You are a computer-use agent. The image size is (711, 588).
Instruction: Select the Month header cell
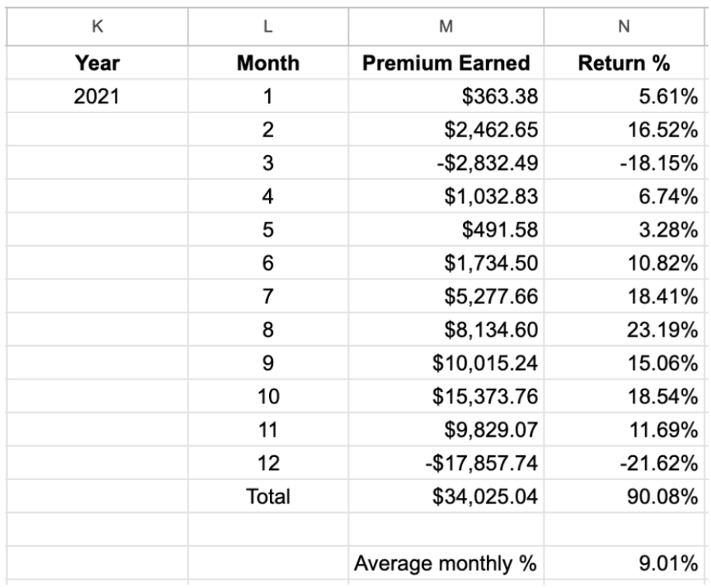[x=267, y=63]
